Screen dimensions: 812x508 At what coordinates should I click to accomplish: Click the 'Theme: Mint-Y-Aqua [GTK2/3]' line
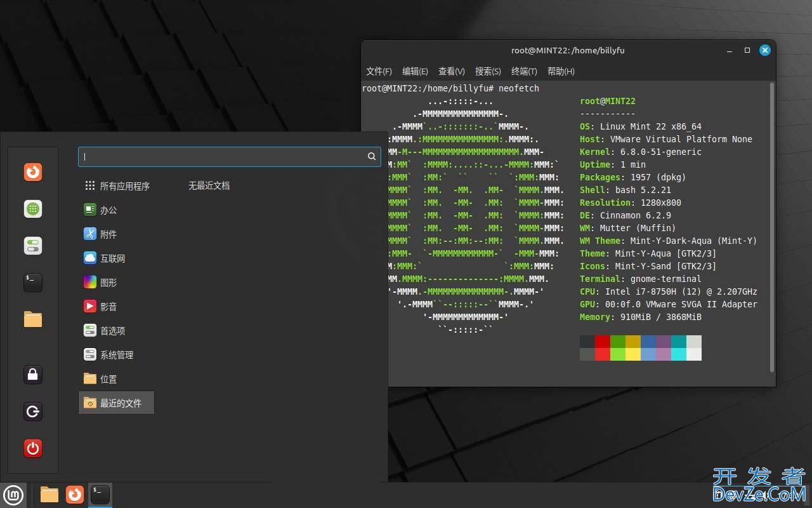click(648, 253)
